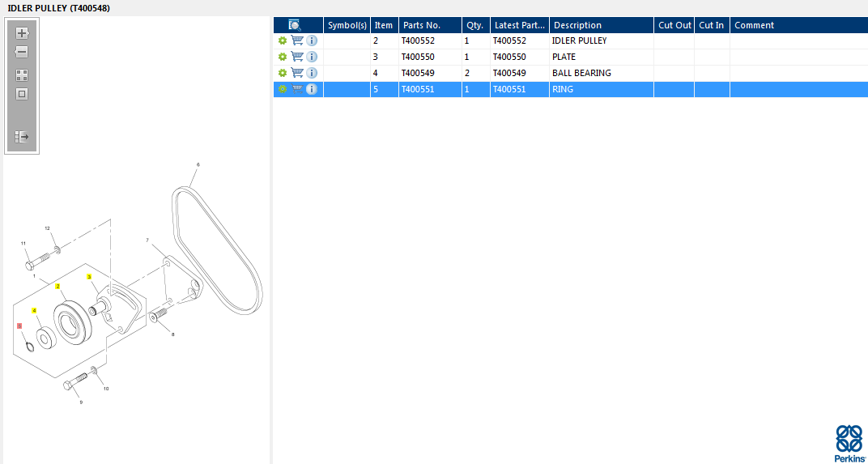The width and height of the screenshot is (868, 464).
Task: Click the list-with-arrow panel icon
Action: pos(22,137)
